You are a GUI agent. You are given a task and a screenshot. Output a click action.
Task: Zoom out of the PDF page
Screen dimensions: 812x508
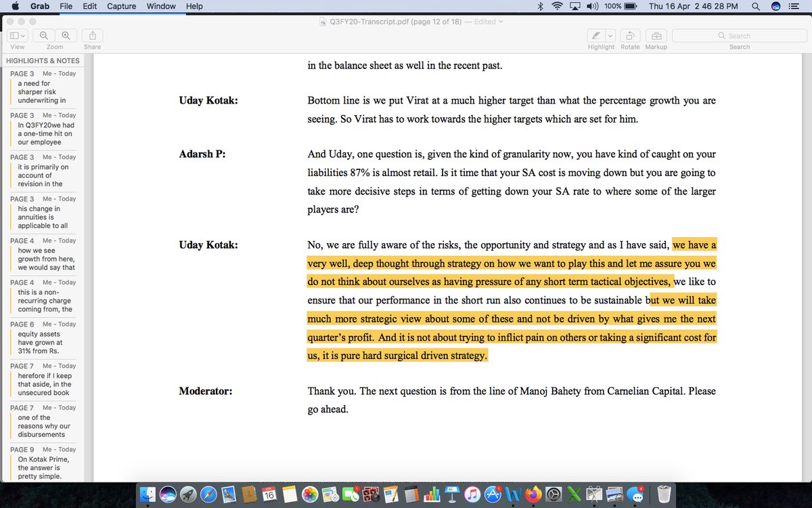coord(44,36)
